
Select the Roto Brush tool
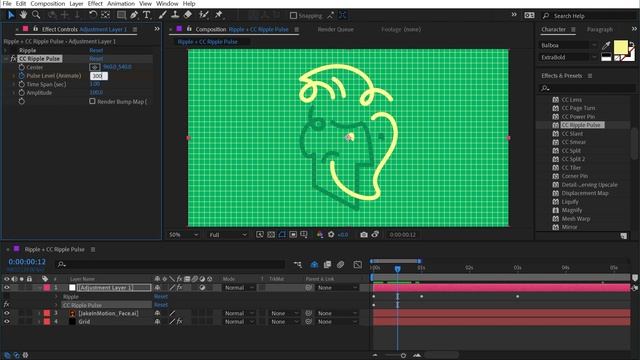(203, 15)
